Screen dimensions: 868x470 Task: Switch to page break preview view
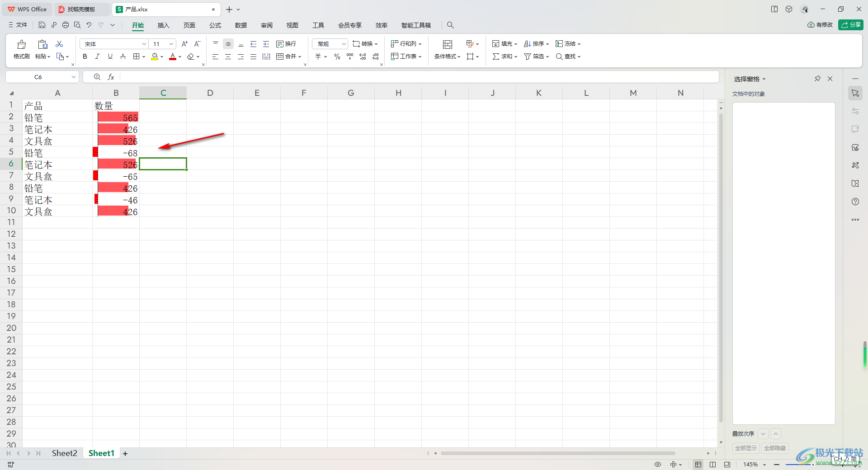(x=713, y=465)
